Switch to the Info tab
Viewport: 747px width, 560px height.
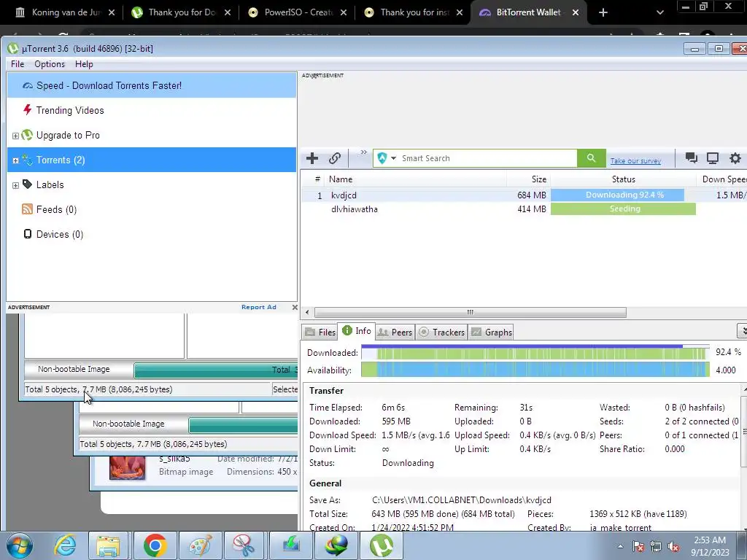click(x=357, y=331)
